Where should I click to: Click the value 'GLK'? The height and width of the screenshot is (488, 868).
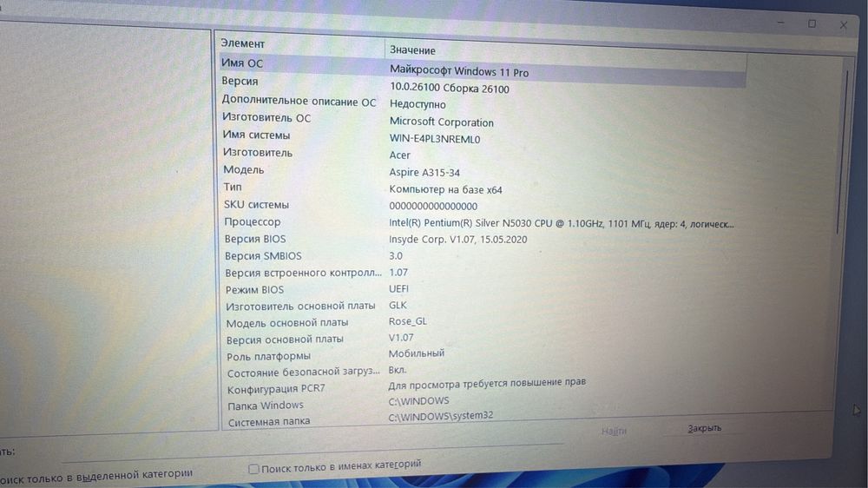pos(398,305)
